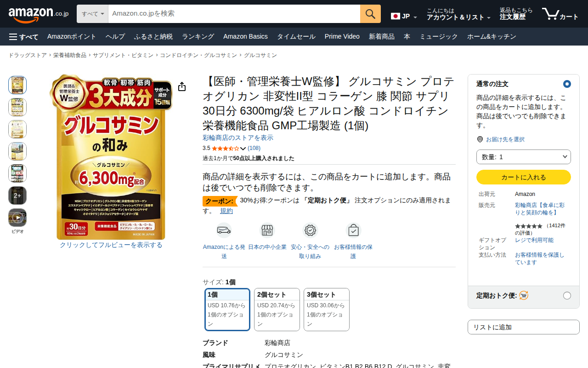
Task: Select fourth product thumbnail image
Action: click(17, 151)
